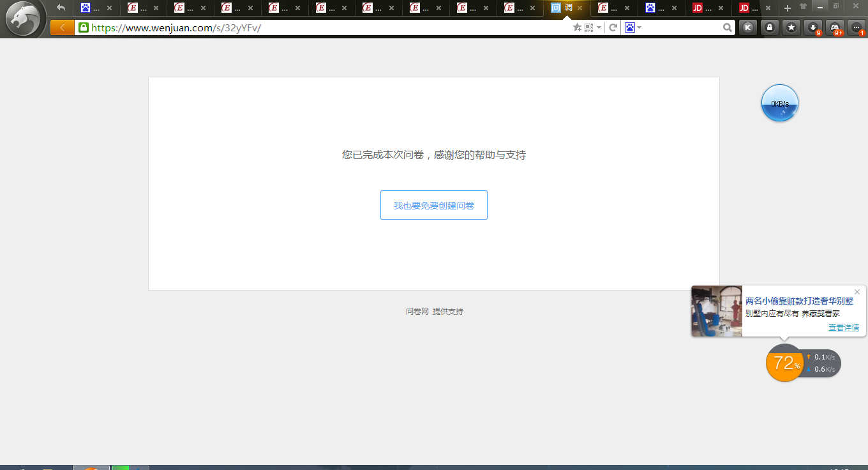868x470 pixels.
Task: Open the downloads toolbar button
Action: 813,27
